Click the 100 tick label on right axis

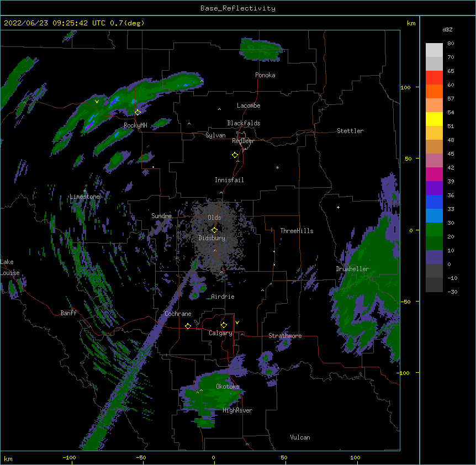coord(405,87)
